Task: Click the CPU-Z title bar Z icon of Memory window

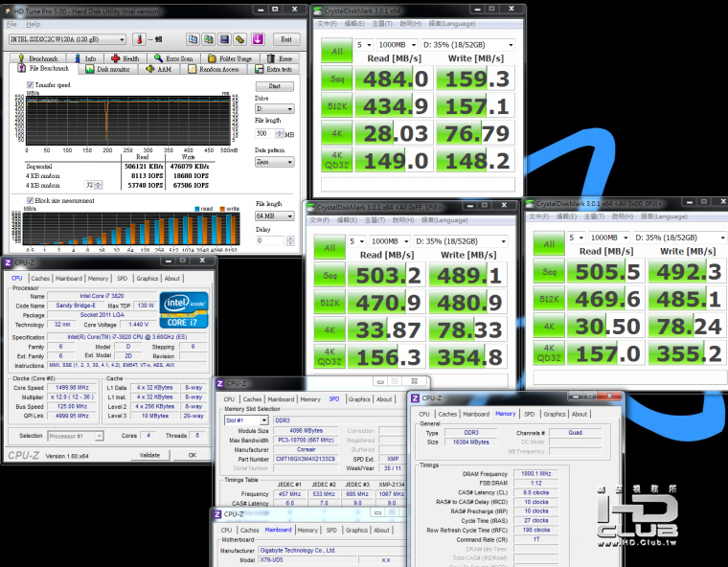Action: pyautogui.click(x=415, y=398)
